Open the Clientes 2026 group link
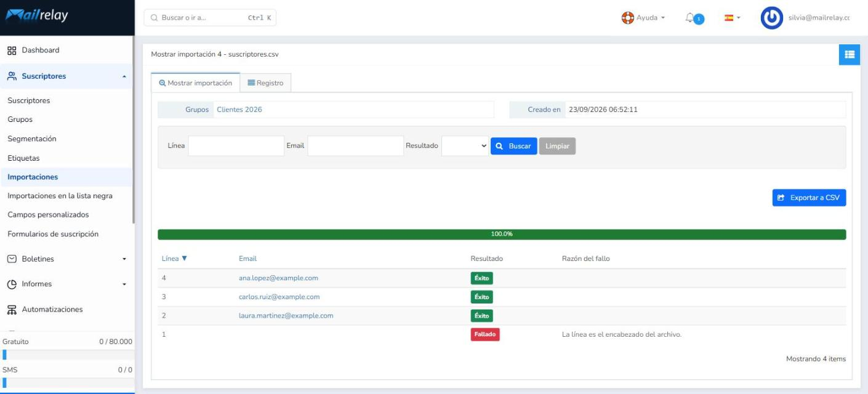The width and height of the screenshot is (868, 394). coord(239,110)
